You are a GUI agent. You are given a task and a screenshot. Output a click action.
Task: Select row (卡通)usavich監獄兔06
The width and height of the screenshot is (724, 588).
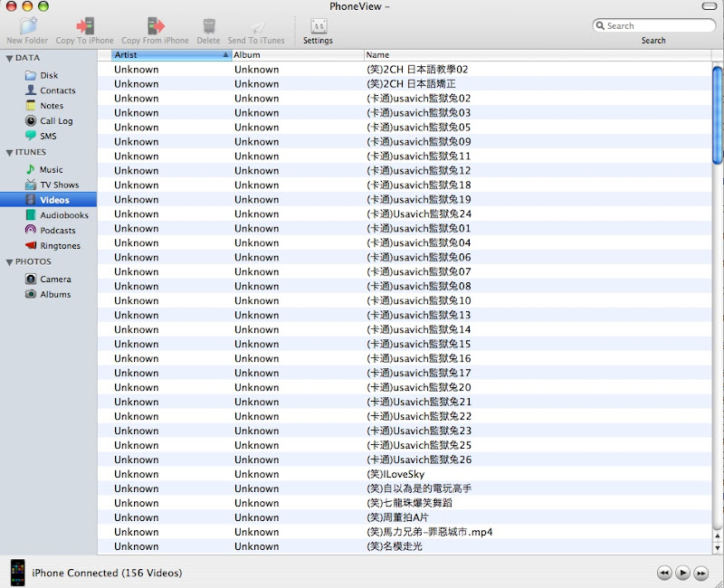coord(405,257)
